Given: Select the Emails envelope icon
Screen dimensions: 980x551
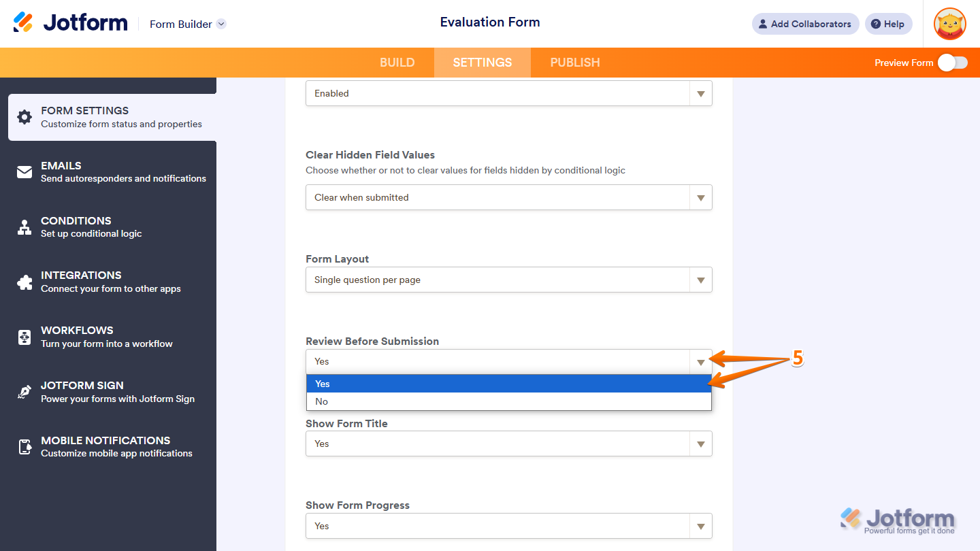Looking at the screenshot, I should pyautogui.click(x=23, y=172).
